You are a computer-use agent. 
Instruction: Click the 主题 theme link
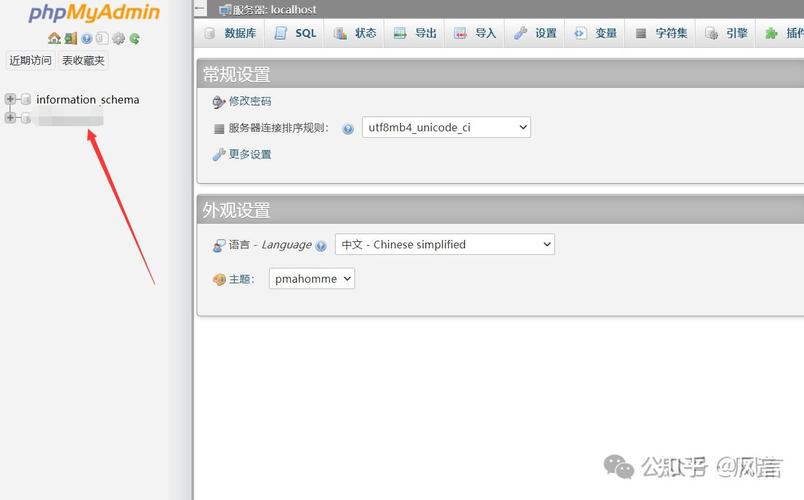(x=242, y=279)
